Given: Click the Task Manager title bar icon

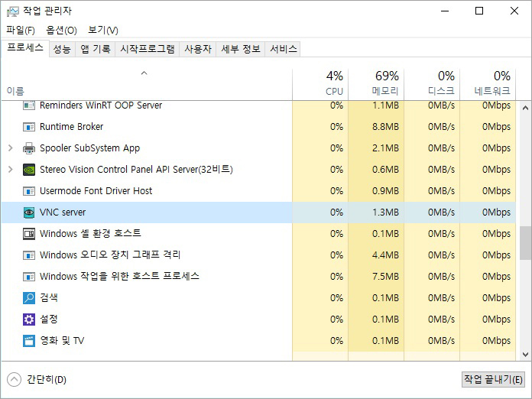Looking at the screenshot, I should (x=12, y=11).
